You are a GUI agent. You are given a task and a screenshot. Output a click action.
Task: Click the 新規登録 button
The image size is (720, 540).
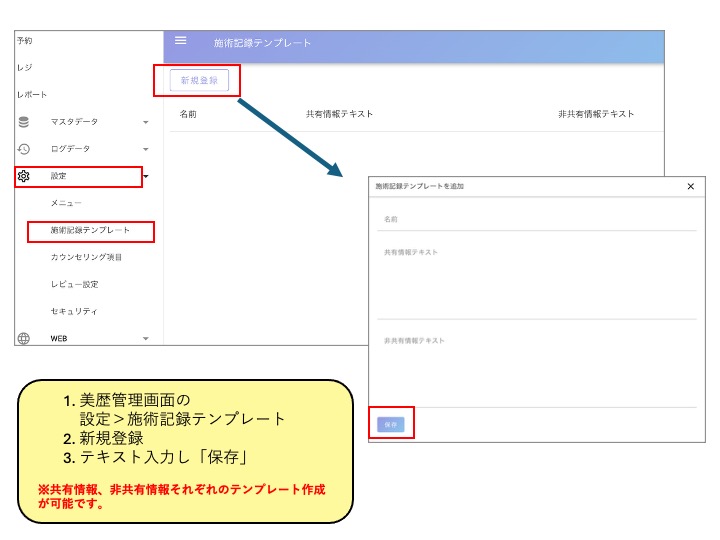coord(199,80)
